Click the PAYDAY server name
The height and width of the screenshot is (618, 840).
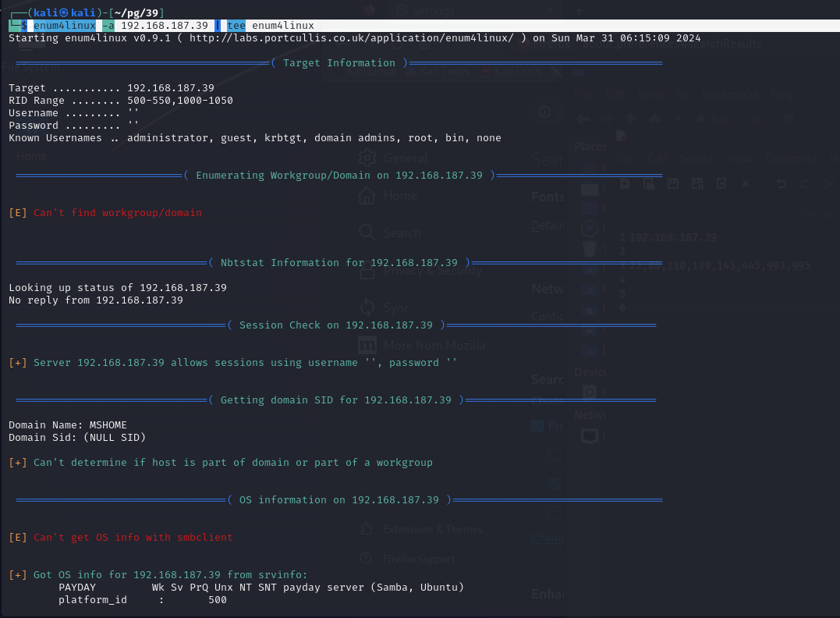pyautogui.click(x=77, y=588)
